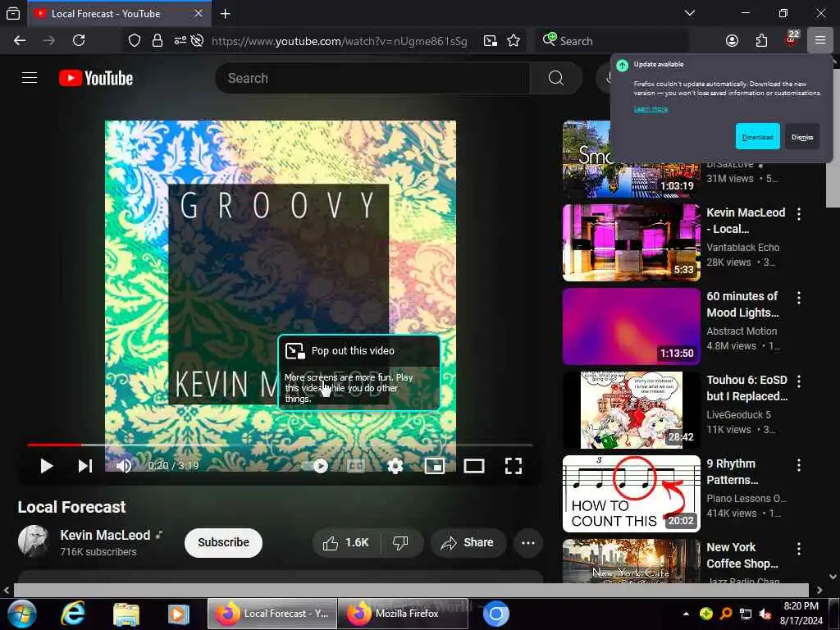The height and width of the screenshot is (630, 840).
Task: Toggle closed captions CC button
Action: point(356,466)
